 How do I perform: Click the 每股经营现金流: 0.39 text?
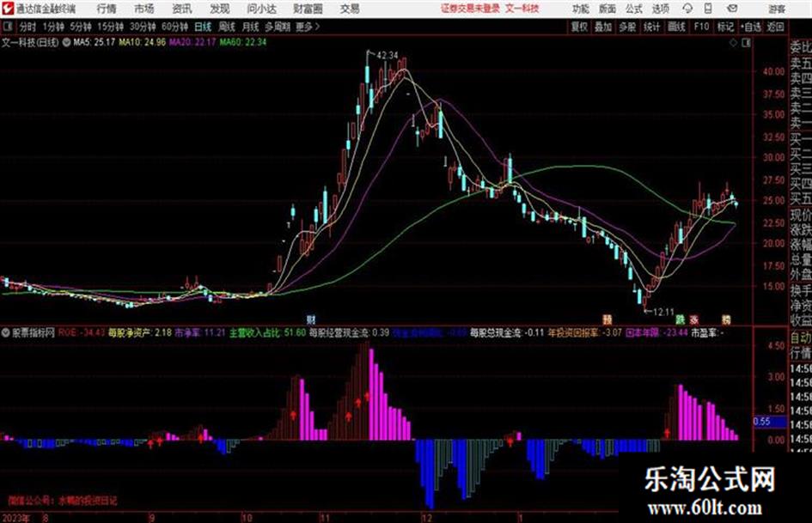tap(350, 332)
